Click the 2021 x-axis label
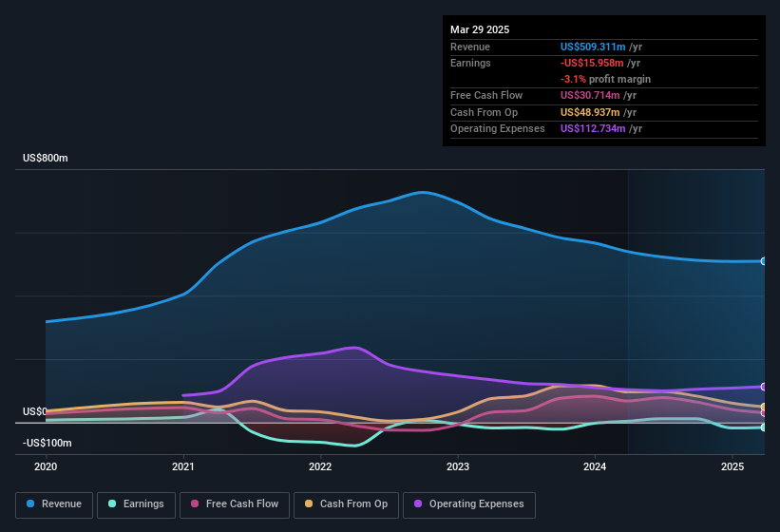 [x=183, y=466]
